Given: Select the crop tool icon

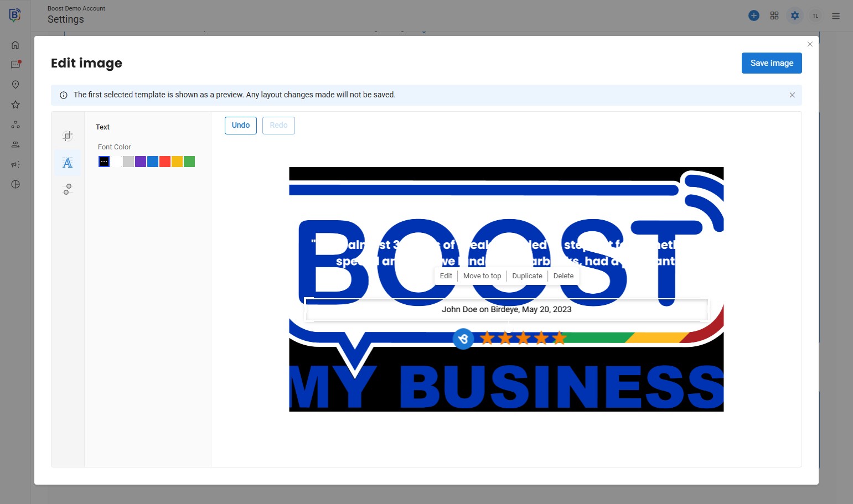Looking at the screenshot, I should 68,136.
